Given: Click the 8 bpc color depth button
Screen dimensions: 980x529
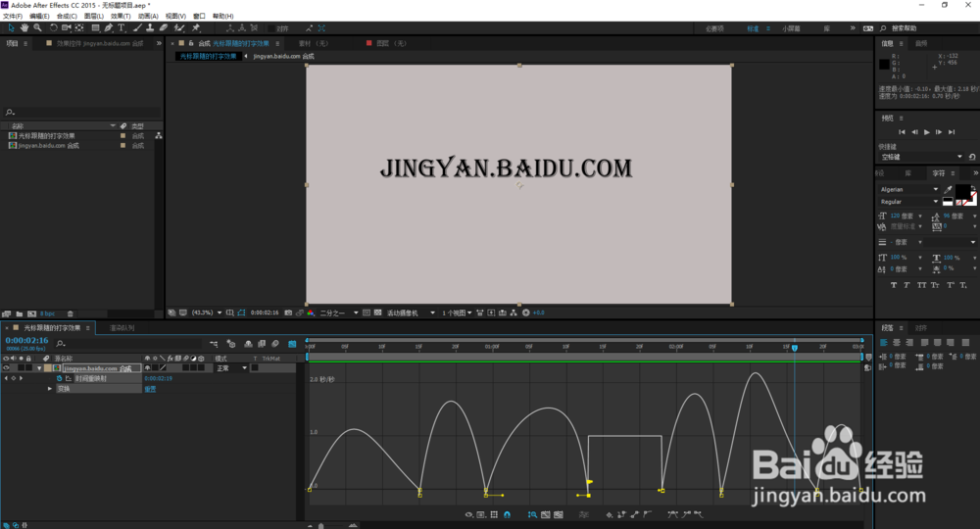Looking at the screenshot, I should coord(47,313).
